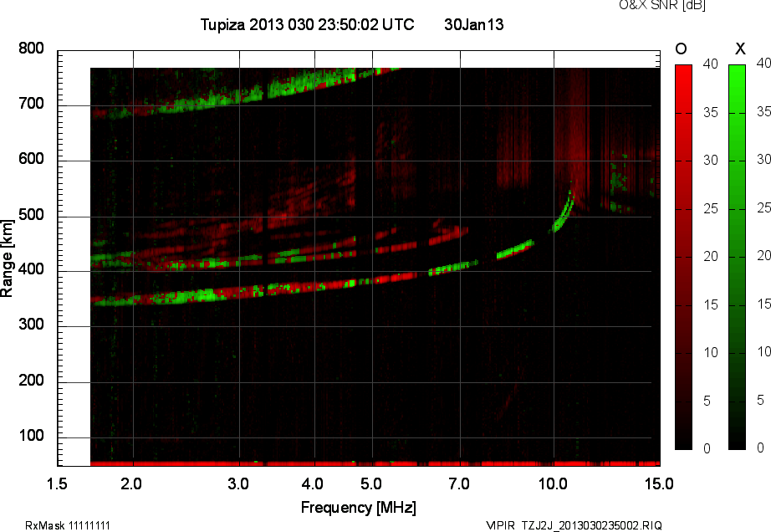Click range tick label '100'
This screenshot has height=532, width=771.
tap(31, 436)
